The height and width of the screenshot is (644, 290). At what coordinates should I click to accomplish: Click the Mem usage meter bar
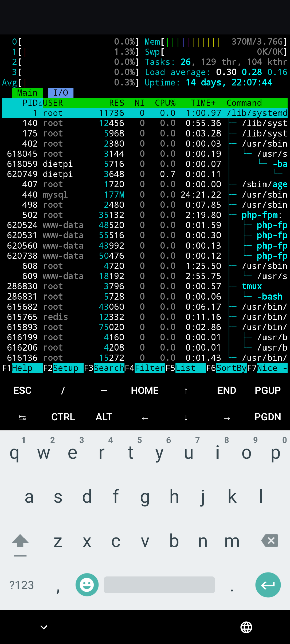216,42
